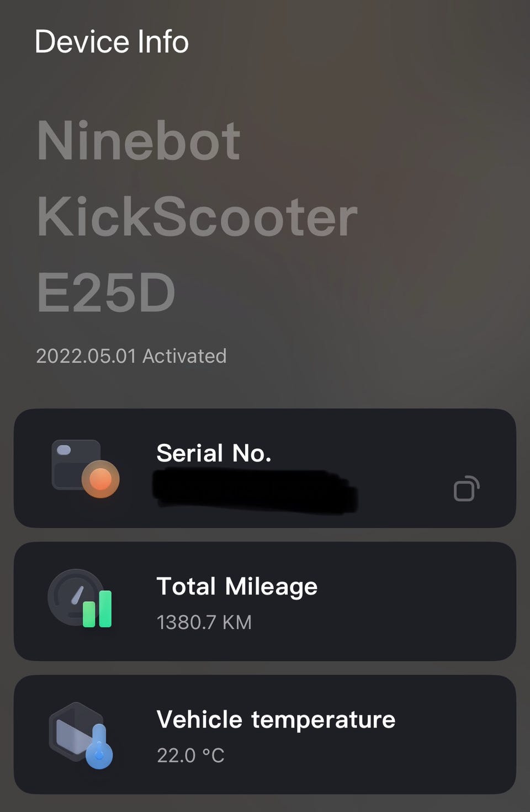Open the Vehicle temperature card
This screenshot has height=812, width=530.
pos(265,734)
